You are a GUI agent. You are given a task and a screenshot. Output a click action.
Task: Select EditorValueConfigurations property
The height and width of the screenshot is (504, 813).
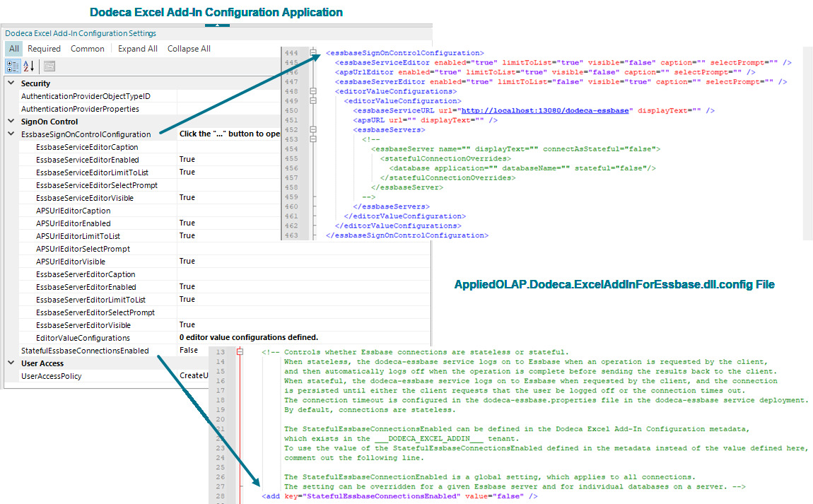click(x=83, y=338)
